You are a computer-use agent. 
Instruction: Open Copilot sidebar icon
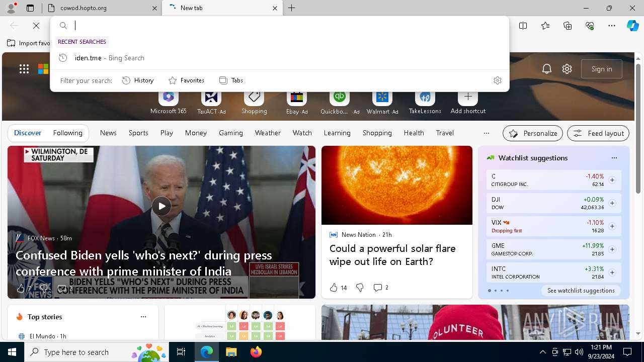click(633, 26)
